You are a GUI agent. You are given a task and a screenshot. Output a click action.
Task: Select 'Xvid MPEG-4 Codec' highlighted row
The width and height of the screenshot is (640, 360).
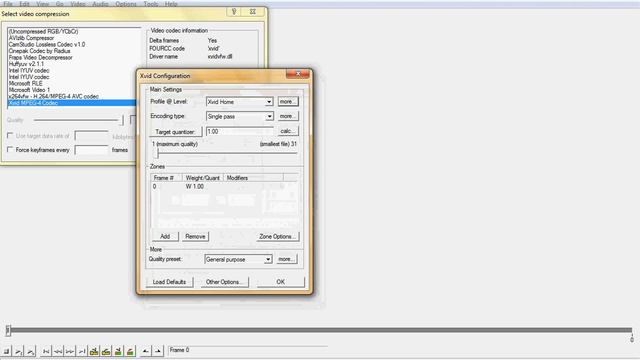72,103
